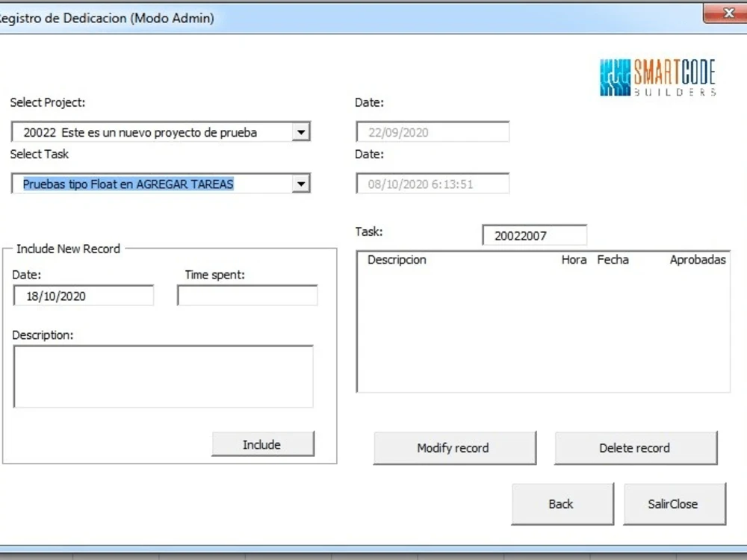The image size is (747, 560).
Task: Click the Descripcion column header
Action: coord(397,260)
